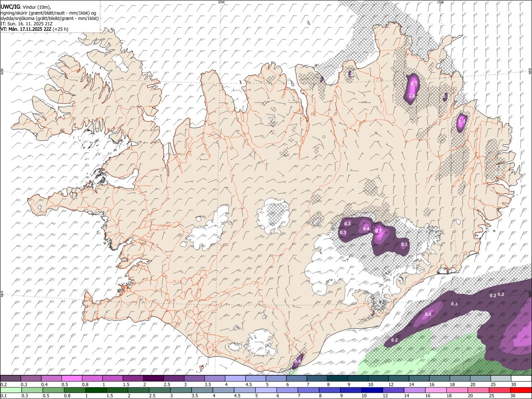Pick the darkest purple 2 swatch, top legend row

pos(153,379)
